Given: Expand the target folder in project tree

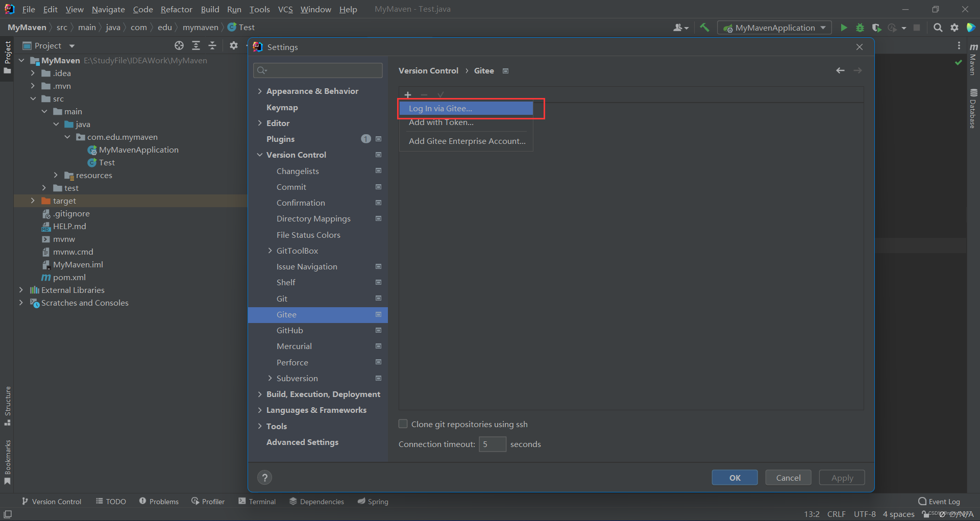Looking at the screenshot, I should click(33, 201).
